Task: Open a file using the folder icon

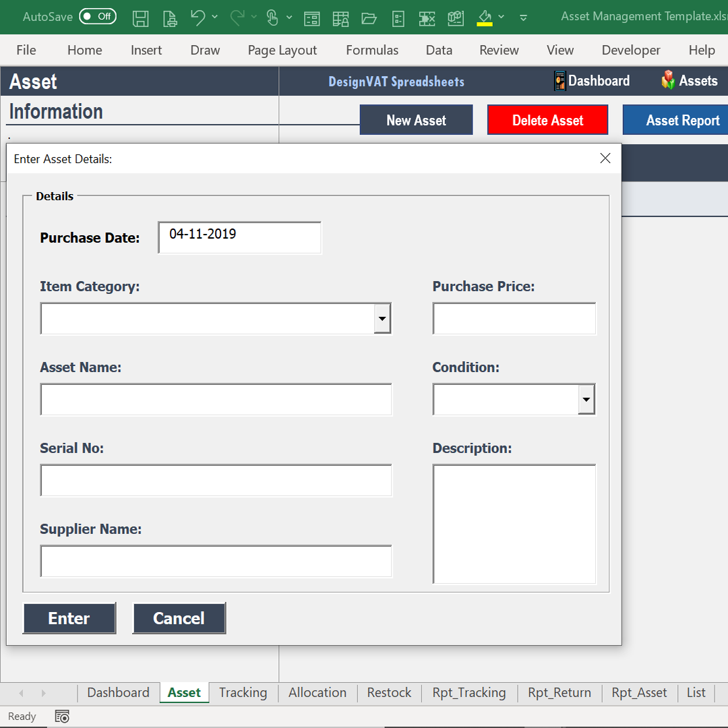Action: (x=369, y=18)
